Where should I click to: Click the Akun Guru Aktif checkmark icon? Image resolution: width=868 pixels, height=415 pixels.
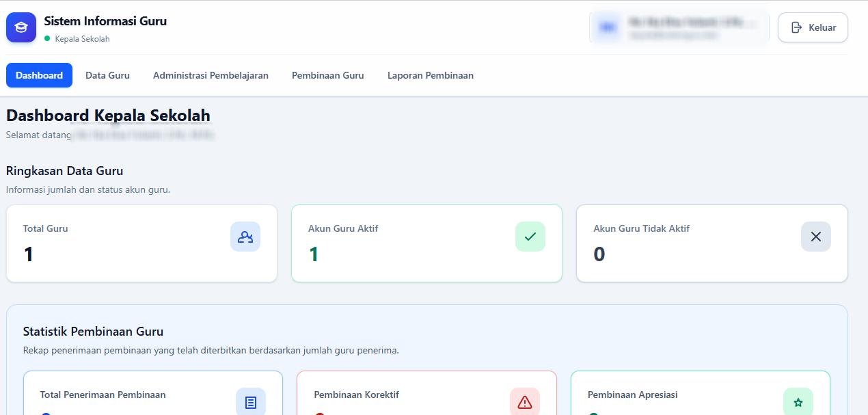click(x=530, y=237)
